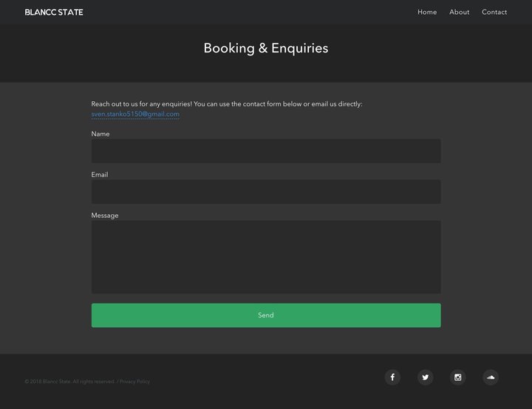Click the Email field label

pyautogui.click(x=100, y=175)
